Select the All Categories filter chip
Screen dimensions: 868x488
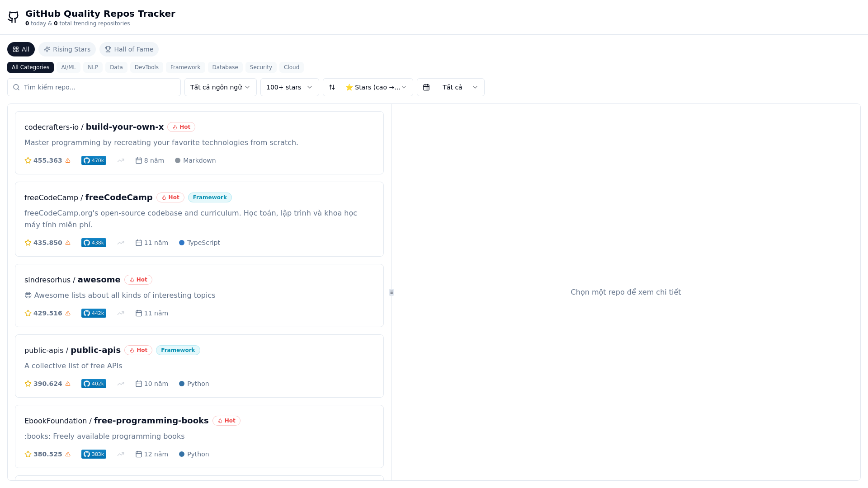(30, 67)
